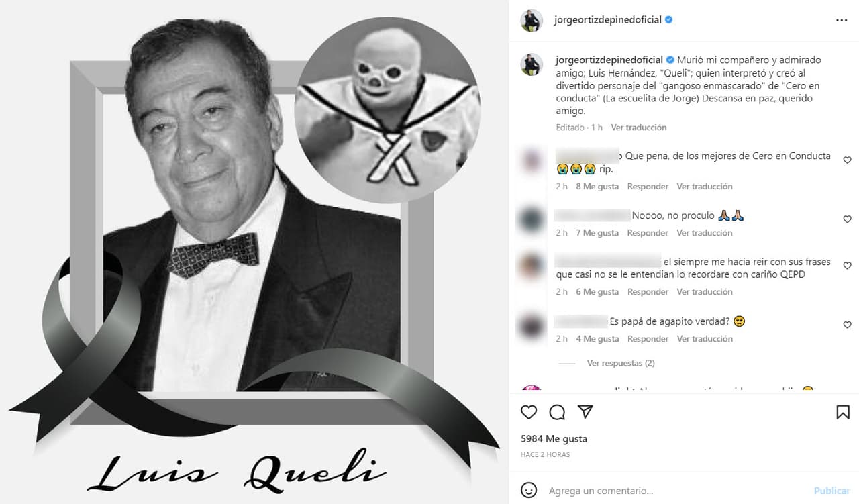Image resolution: width=859 pixels, height=504 pixels.
Task: Like the 'Que pena' comment
Action: pyautogui.click(x=847, y=160)
